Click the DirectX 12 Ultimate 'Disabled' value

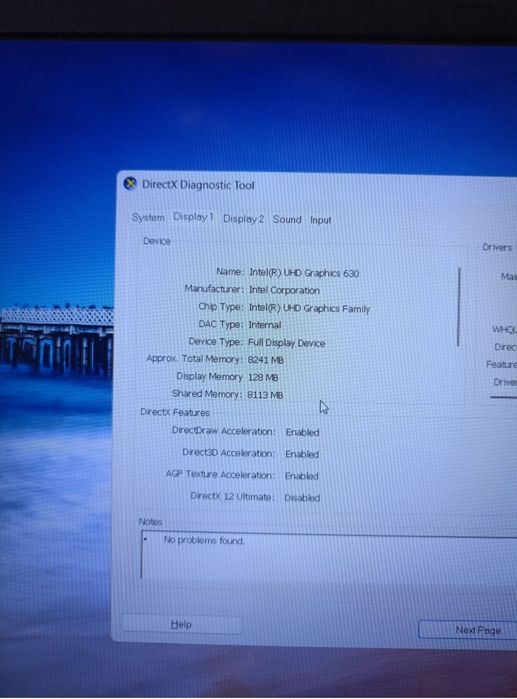click(x=302, y=498)
